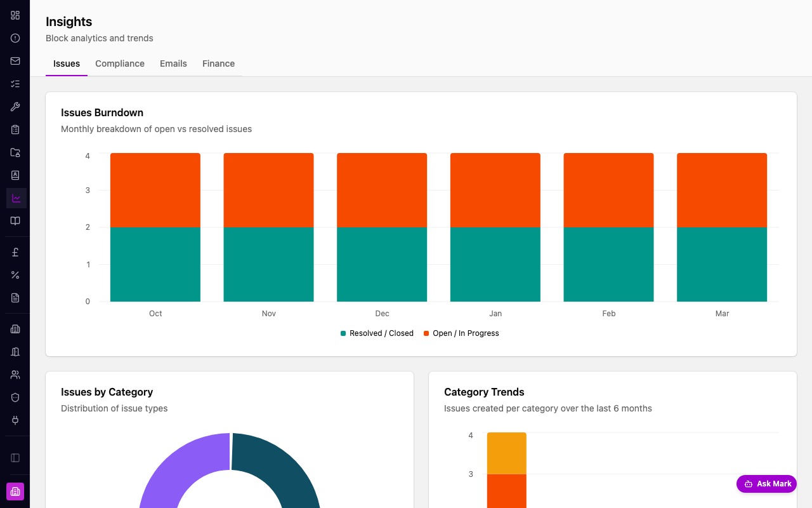Viewport: 812px width, 508px height.
Task: Switch to the Issues tab
Action: pyautogui.click(x=67, y=63)
